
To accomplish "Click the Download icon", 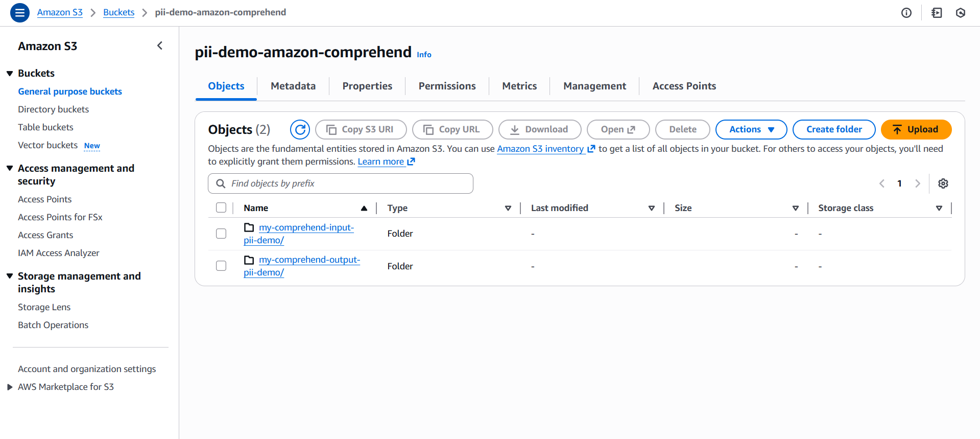I will [x=515, y=129].
